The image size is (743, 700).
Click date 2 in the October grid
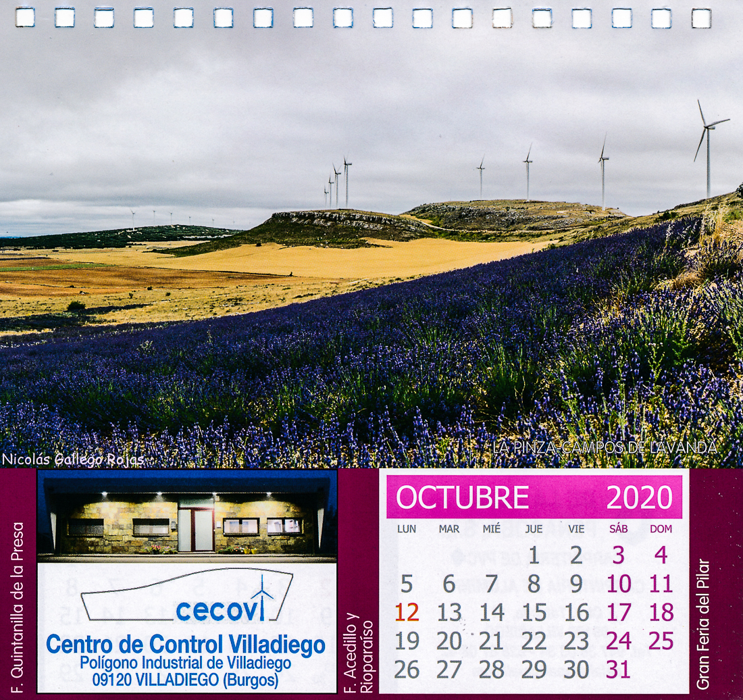point(576,555)
